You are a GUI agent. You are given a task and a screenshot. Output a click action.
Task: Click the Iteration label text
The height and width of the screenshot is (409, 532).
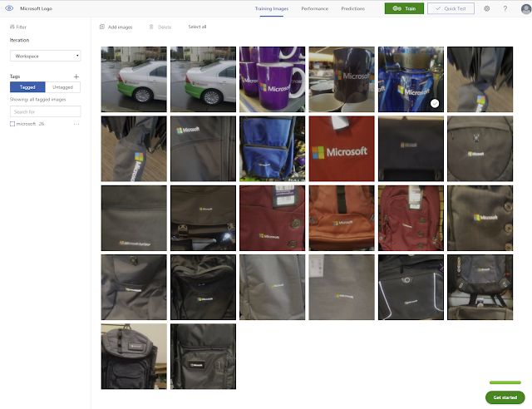tap(19, 40)
